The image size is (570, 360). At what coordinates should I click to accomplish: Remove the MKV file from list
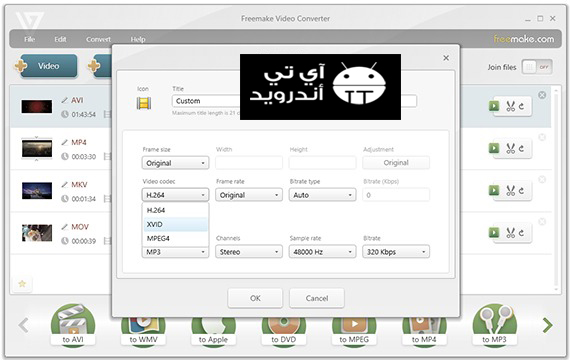[x=542, y=180]
